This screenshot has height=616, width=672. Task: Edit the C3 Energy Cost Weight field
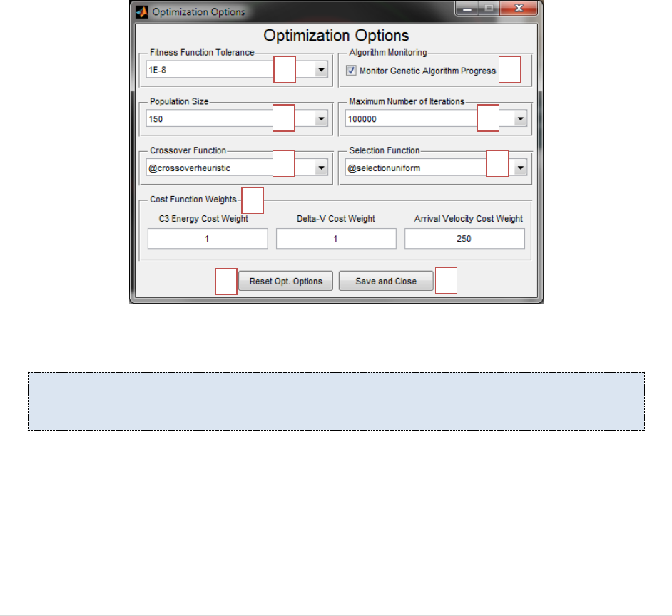coord(208,239)
